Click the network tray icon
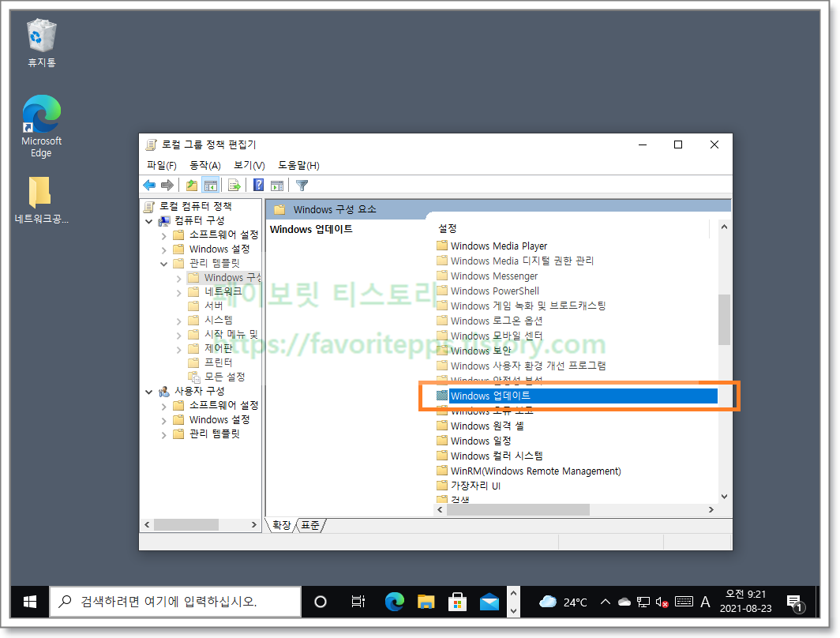 point(643,602)
